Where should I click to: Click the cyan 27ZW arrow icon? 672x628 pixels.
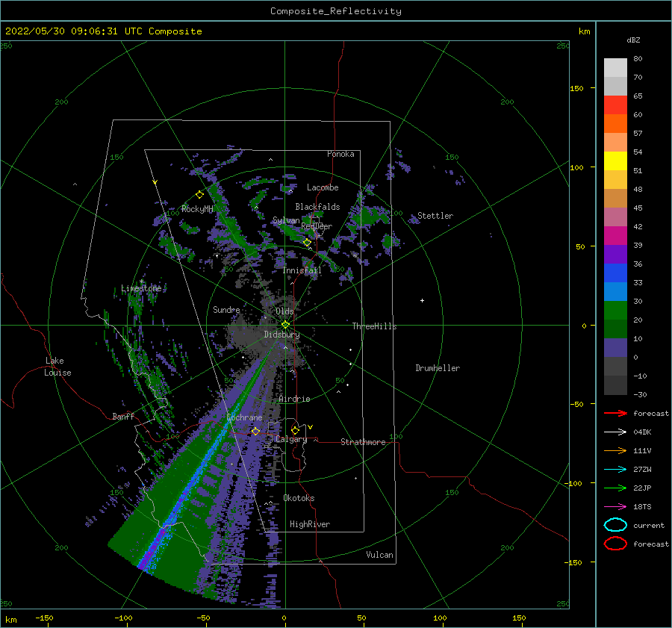(x=615, y=470)
